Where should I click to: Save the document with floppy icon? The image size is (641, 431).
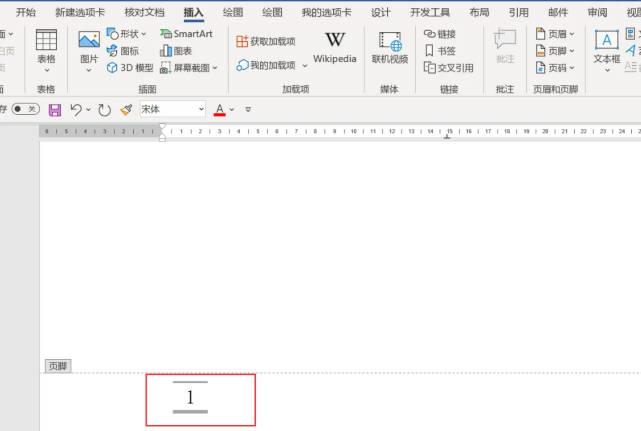55,110
